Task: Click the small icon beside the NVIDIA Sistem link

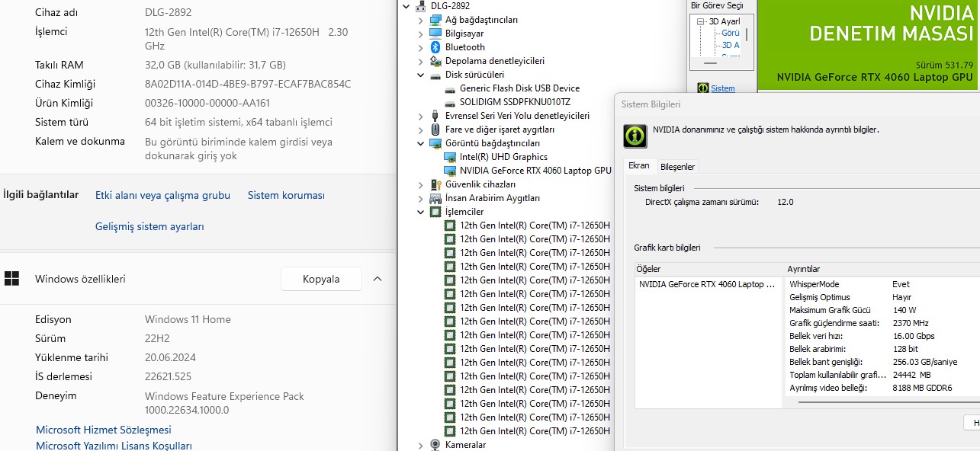Action: pyautogui.click(x=702, y=88)
